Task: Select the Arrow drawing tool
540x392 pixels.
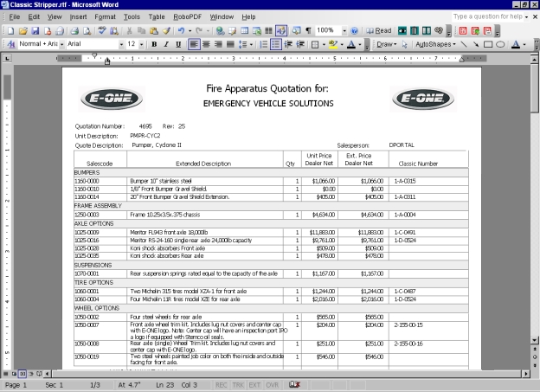Action: [476, 44]
